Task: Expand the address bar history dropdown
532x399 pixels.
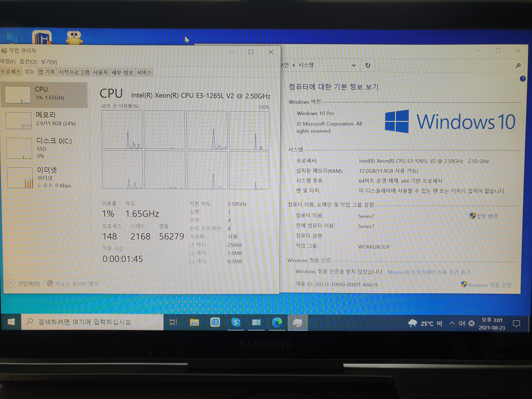Action: coord(353,65)
